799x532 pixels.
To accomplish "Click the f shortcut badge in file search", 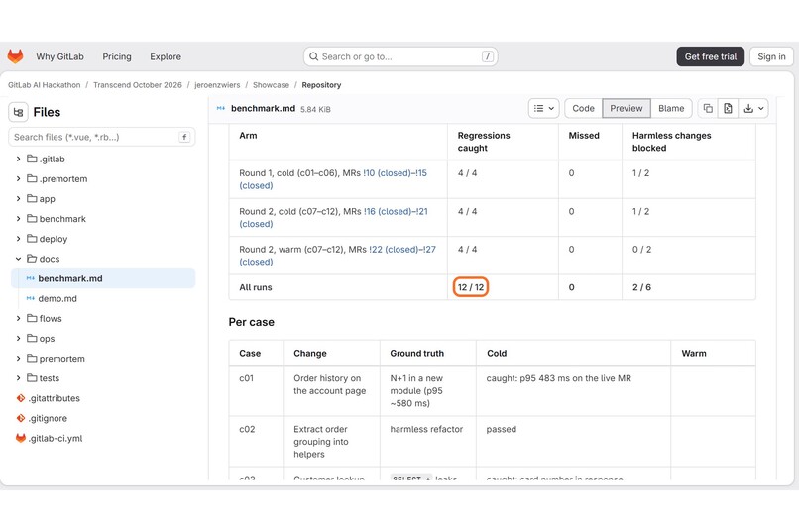I will 184,137.
